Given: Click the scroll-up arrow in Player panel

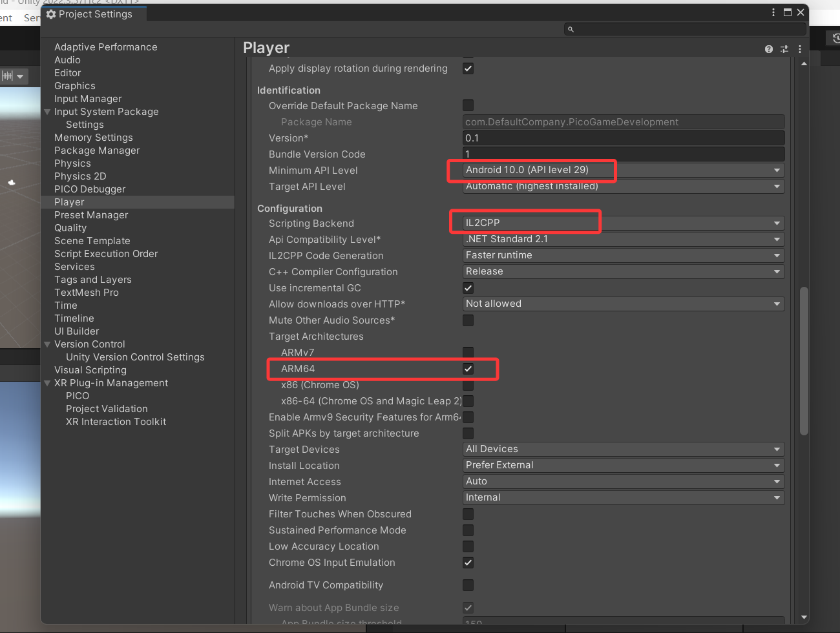Looking at the screenshot, I should coord(804,64).
